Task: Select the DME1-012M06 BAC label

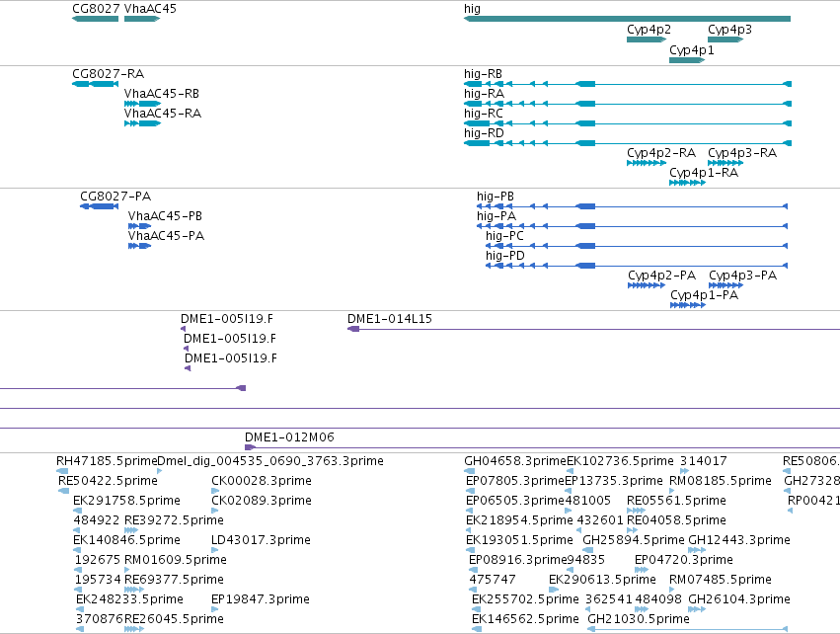Action: point(290,437)
